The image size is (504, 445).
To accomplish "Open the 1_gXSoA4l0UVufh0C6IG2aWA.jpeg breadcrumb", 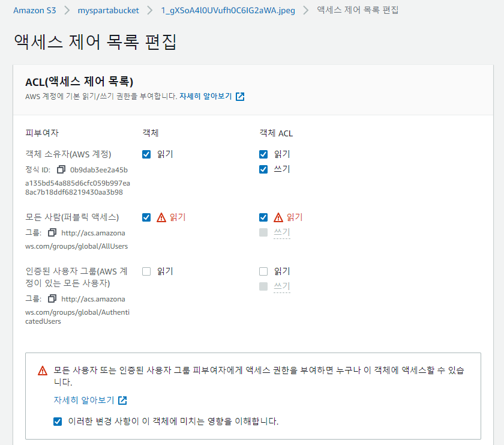I will [228, 10].
